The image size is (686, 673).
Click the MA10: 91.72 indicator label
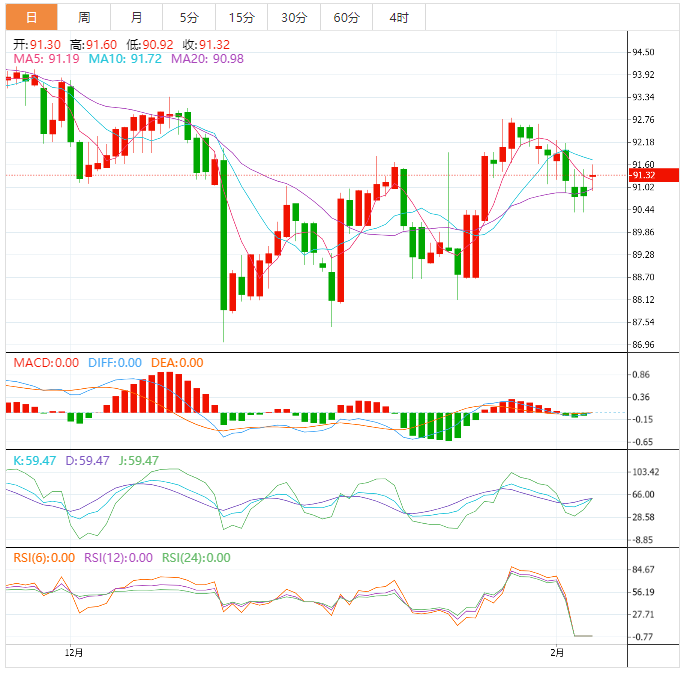(x=125, y=59)
